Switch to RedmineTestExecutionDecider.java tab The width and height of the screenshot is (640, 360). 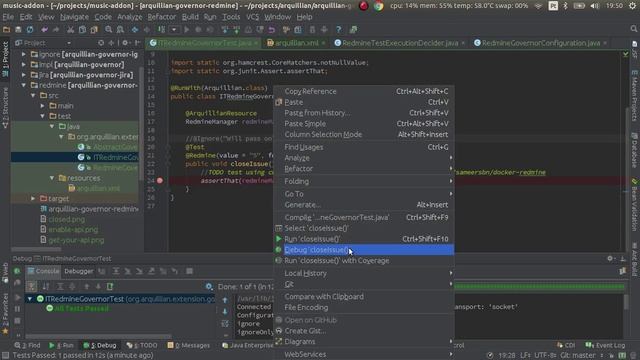(x=400, y=43)
